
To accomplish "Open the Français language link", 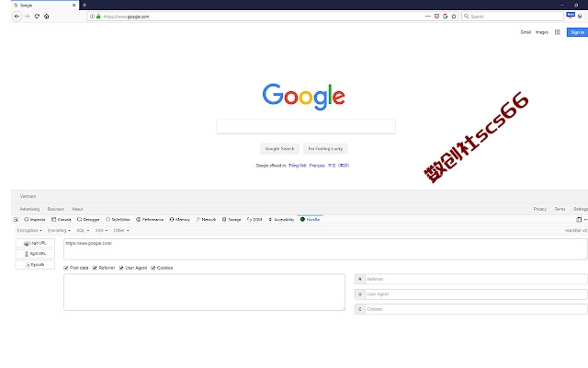I will pyautogui.click(x=317, y=166).
